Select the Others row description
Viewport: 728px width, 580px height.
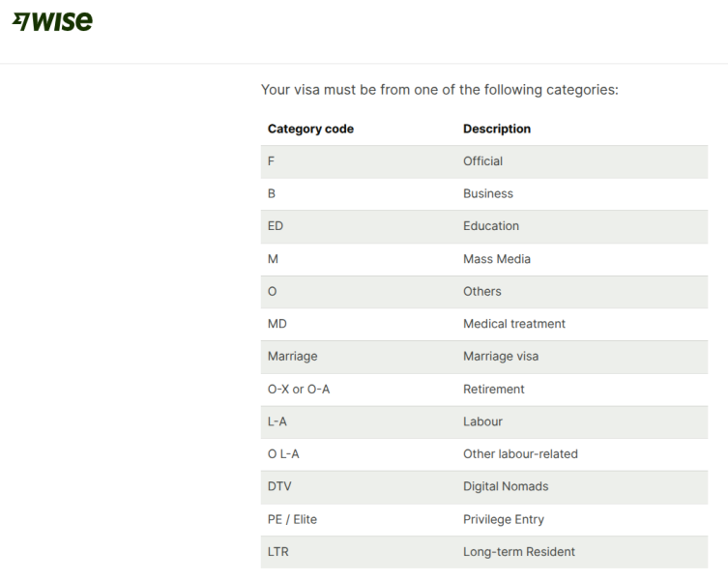click(x=481, y=291)
